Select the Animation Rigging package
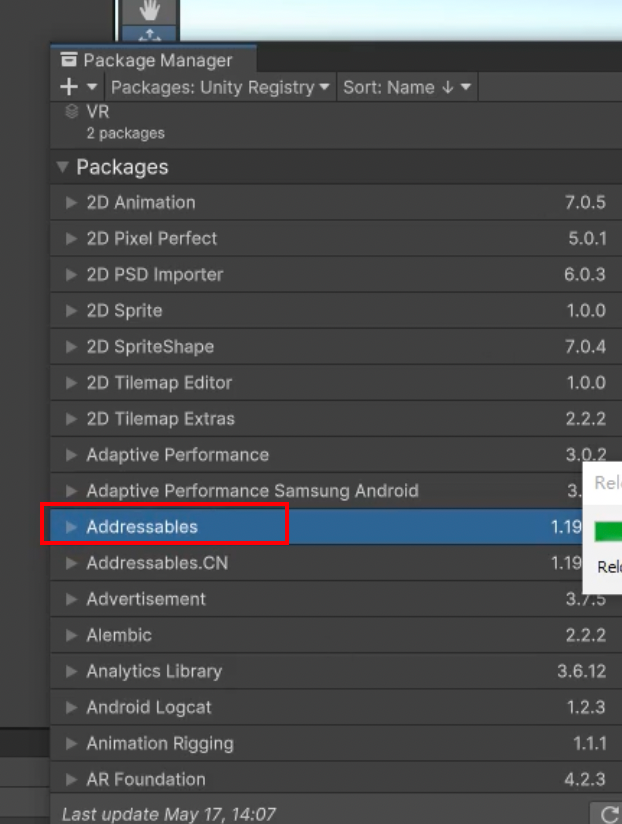 (336, 743)
